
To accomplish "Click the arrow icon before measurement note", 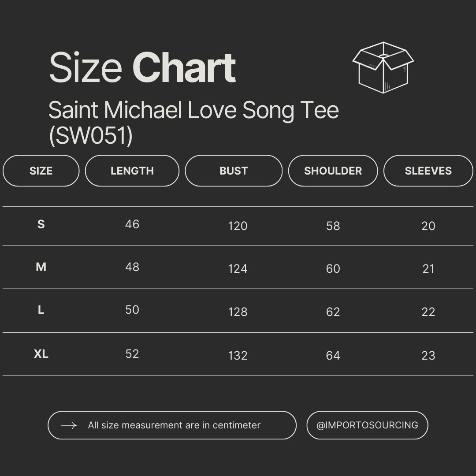I will point(69,425).
